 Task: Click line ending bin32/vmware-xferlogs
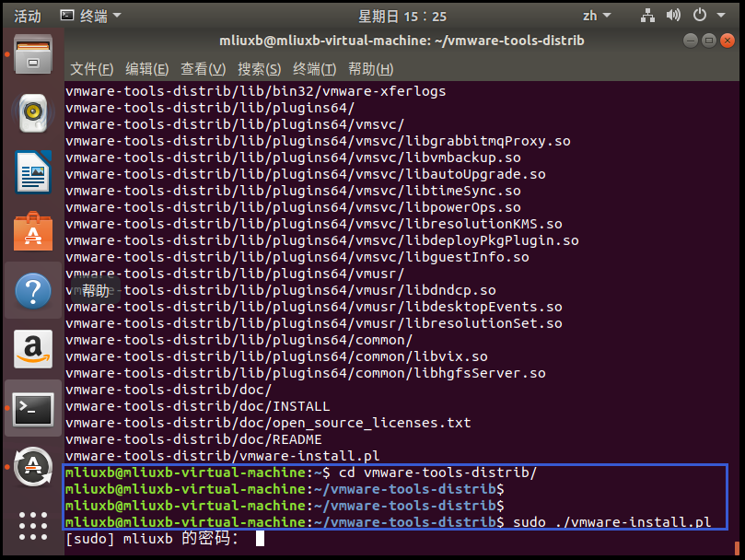click(256, 91)
